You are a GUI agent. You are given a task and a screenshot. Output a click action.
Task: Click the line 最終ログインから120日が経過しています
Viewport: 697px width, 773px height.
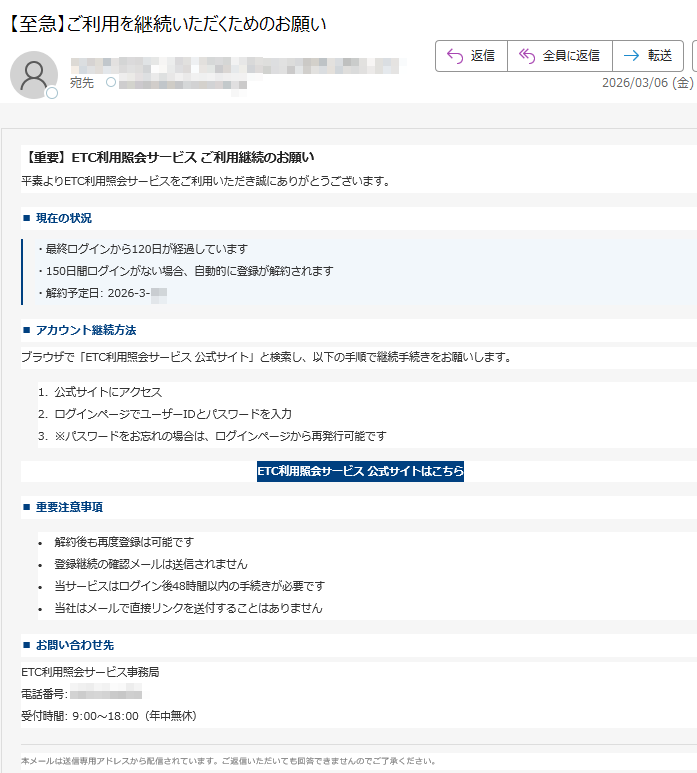coord(142,249)
